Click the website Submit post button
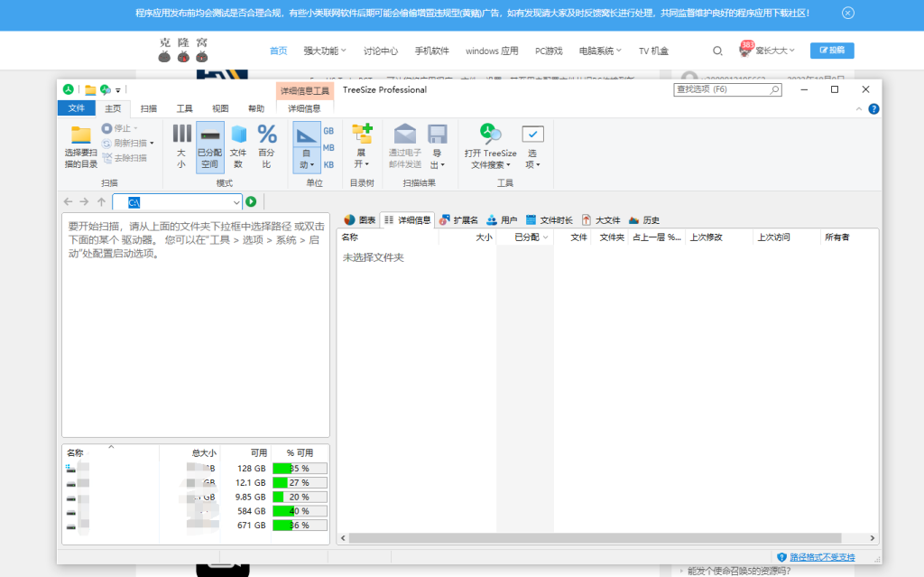 tap(832, 51)
